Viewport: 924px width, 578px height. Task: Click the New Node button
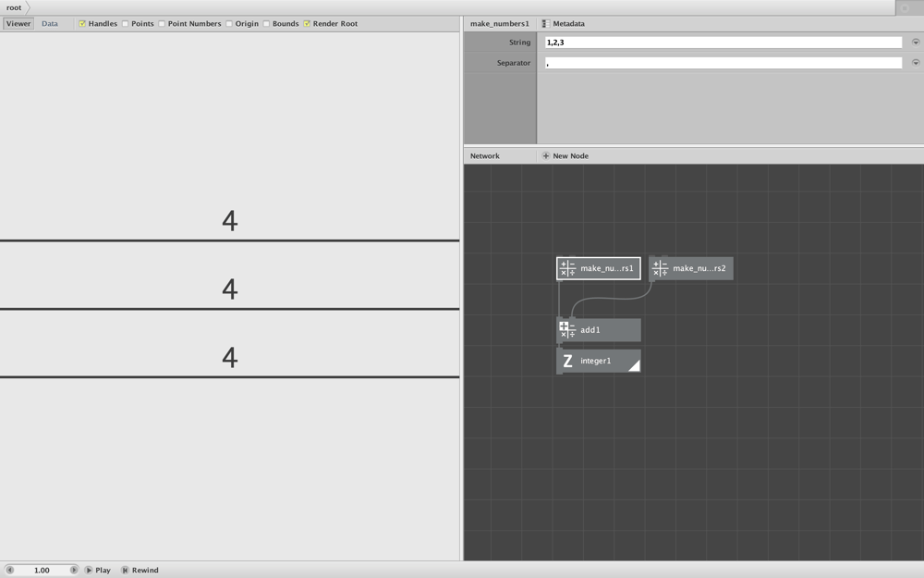(x=565, y=156)
